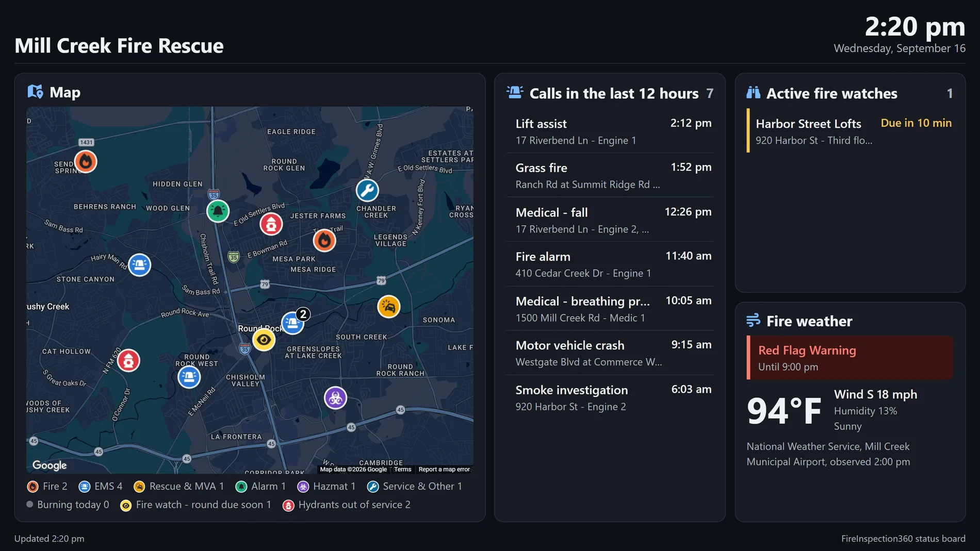Click the Burning today 0 legend entry

coord(68,505)
